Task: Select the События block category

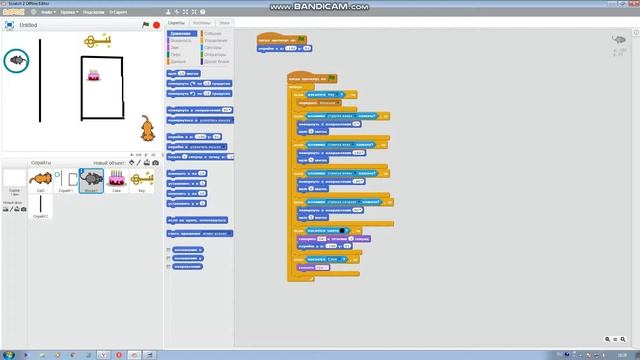Action: click(x=213, y=33)
